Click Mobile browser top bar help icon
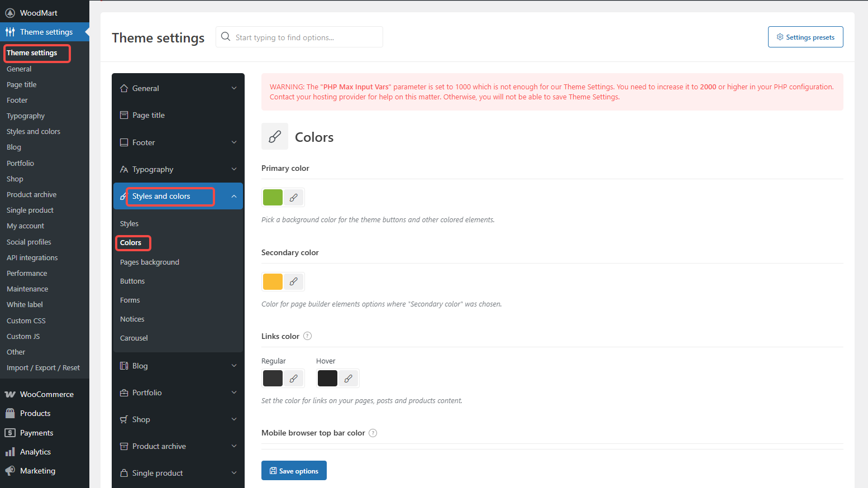This screenshot has height=488, width=868. click(x=373, y=433)
